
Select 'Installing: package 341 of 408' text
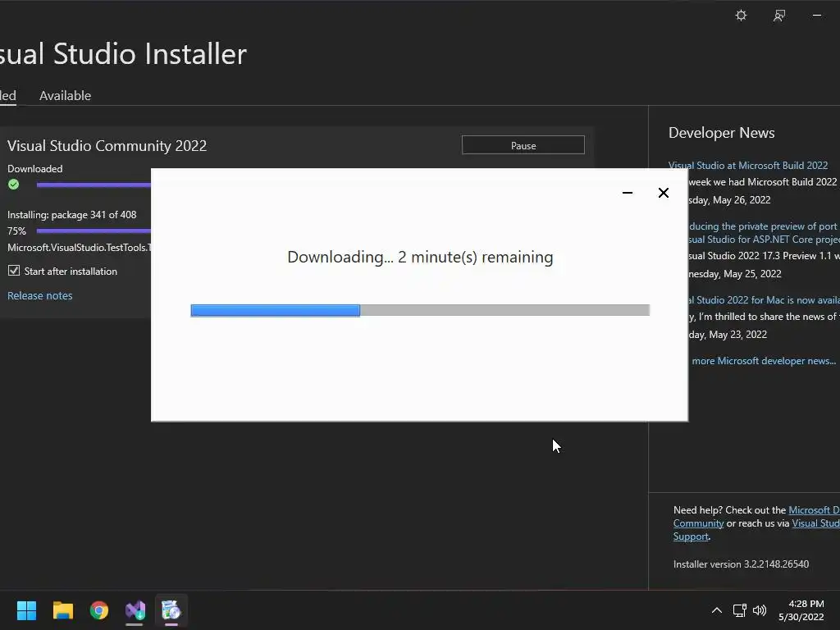pyautogui.click(x=72, y=215)
